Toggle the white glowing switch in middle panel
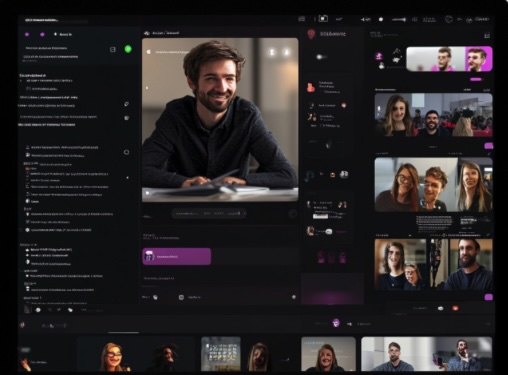Image resolution: width=508 pixels, height=375 pixels. click(x=320, y=57)
